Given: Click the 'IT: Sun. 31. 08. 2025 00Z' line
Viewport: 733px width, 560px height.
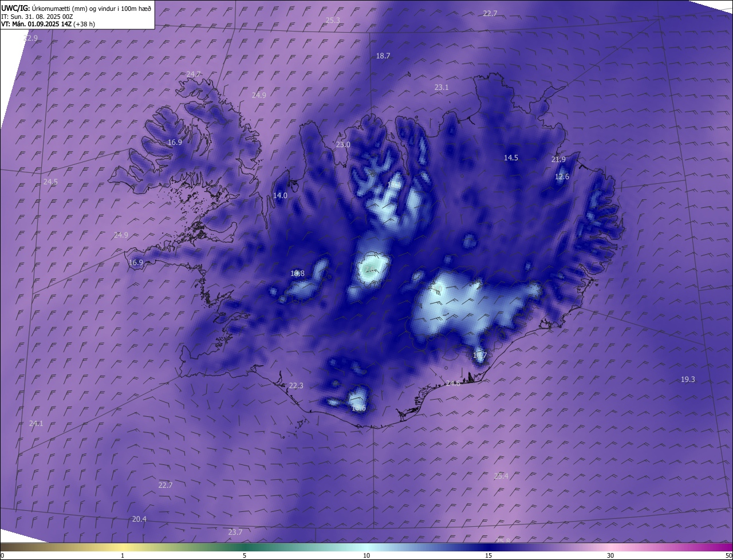Looking at the screenshot, I should tap(37, 17).
